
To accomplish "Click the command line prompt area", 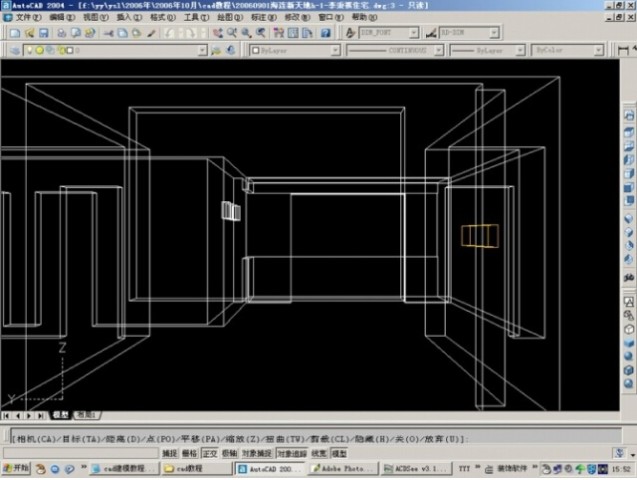I will coord(300,438).
